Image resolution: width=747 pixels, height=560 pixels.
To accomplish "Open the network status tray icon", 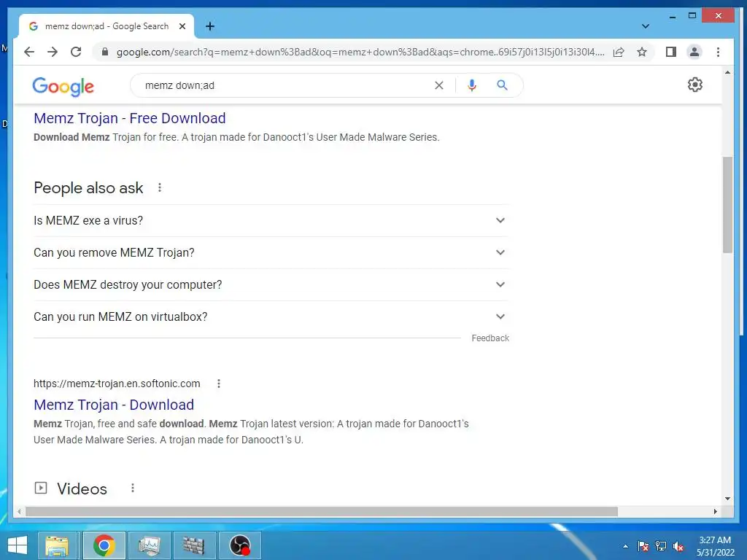I will [661, 546].
